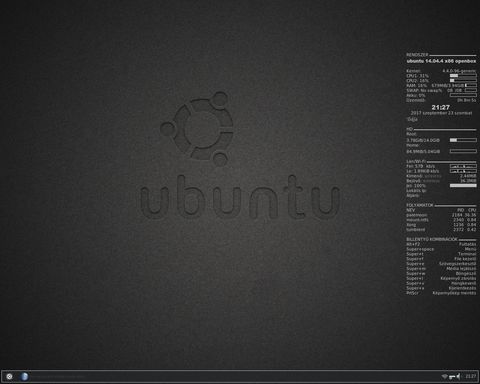The width and height of the screenshot is (480, 384).
Task: Click the Root disk usage bar
Action: (x=463, y=140)
